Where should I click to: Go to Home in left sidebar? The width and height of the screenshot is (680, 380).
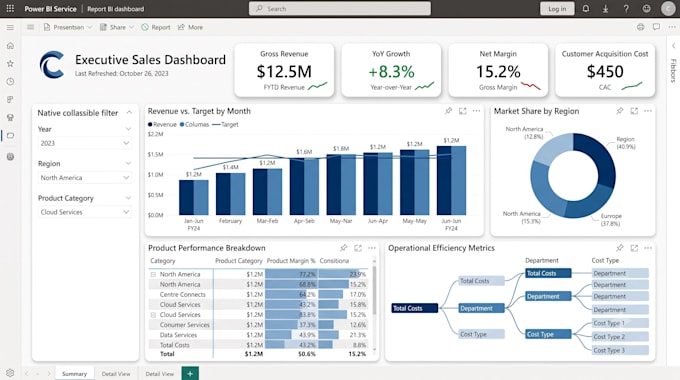(x=10, y=46)
